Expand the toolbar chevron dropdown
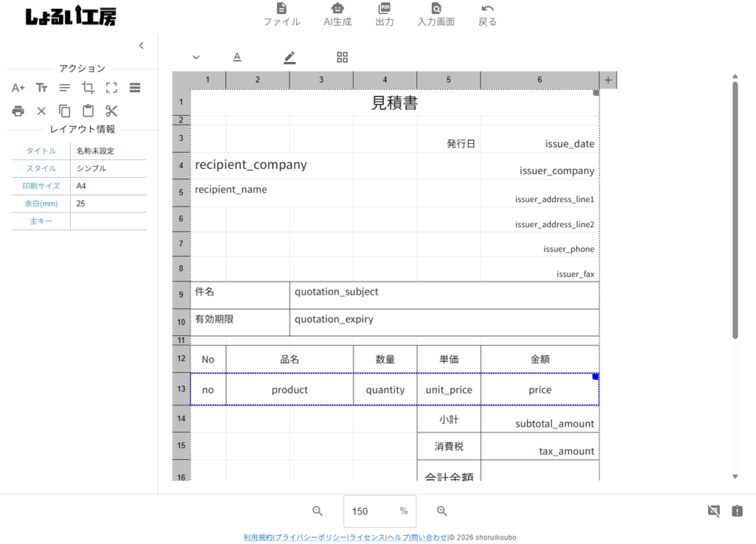Image resolution: width=756 pixels, height=544 pixels. (x=196, y=58)
